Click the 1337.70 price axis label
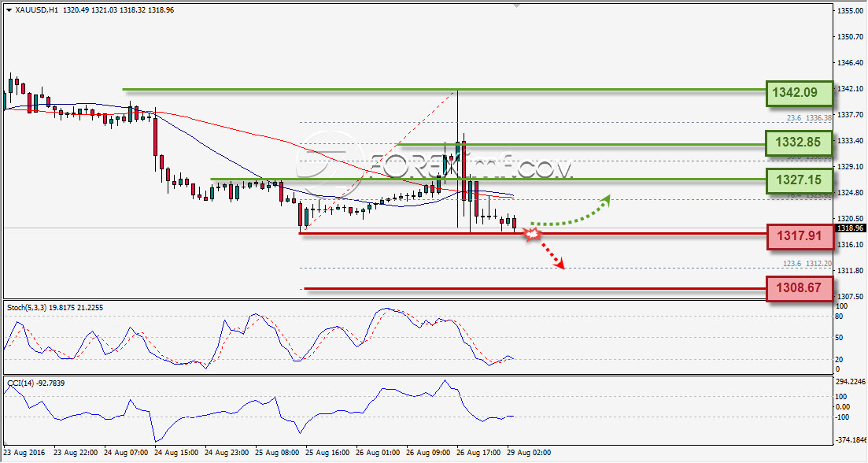The height and width of the screenshot is (463, 868). (x=850, y=115)
